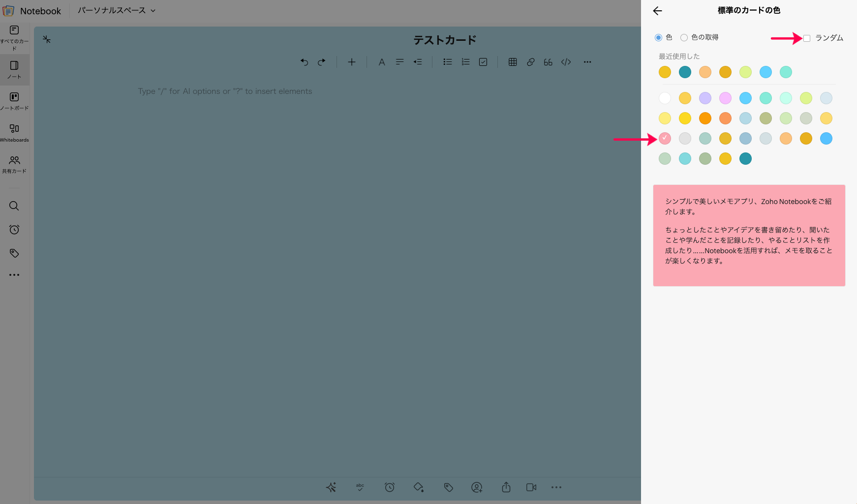Insert a table using the grid icon
The image size is (857, 504).
513,62
